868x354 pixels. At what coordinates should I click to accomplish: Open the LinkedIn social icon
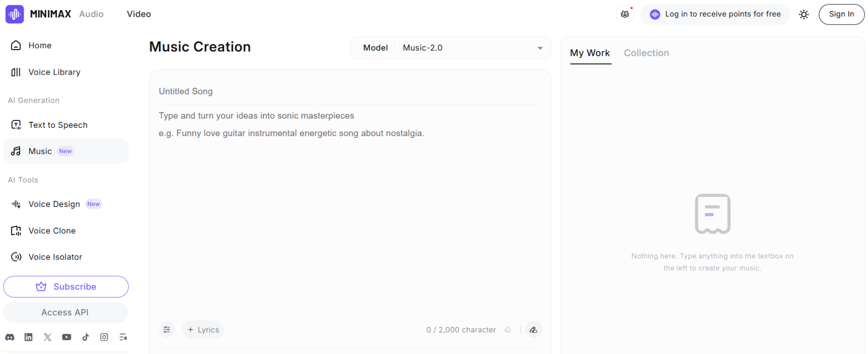(28, 337)
